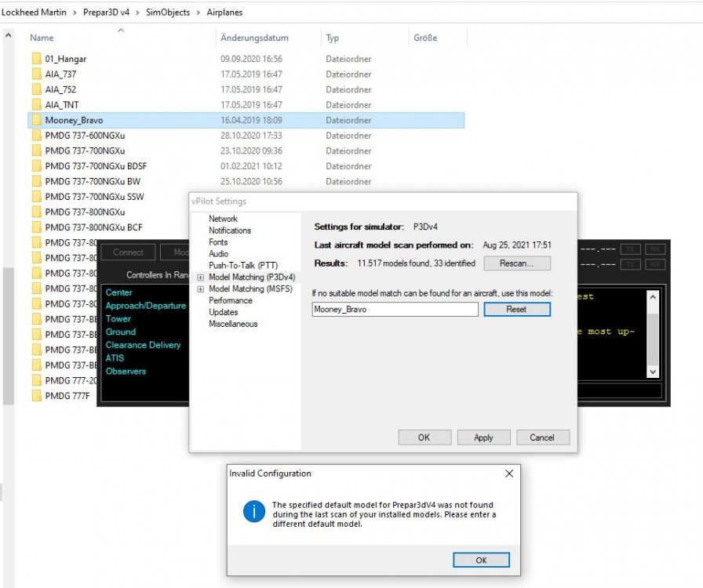Expand the Model Matching (MSFS) tree node
Screen dimensions: 703x588
click(201, 289)
